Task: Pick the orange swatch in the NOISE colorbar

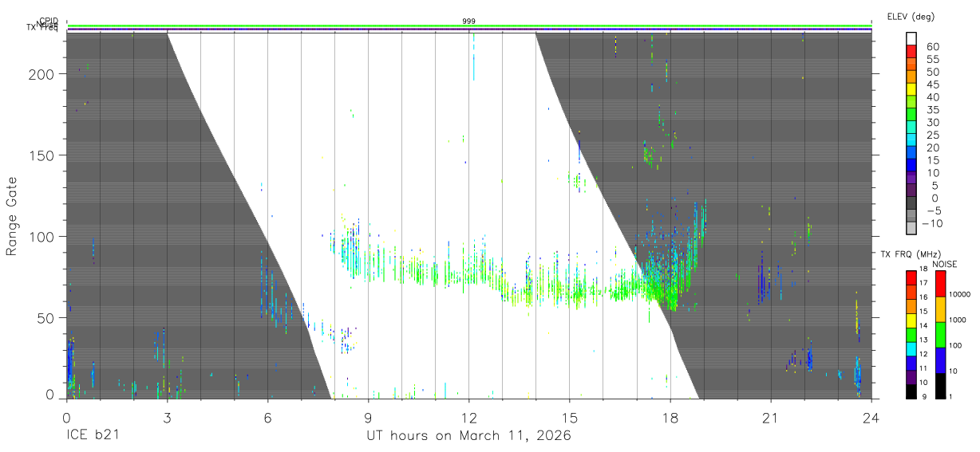Action: (939, 309)
